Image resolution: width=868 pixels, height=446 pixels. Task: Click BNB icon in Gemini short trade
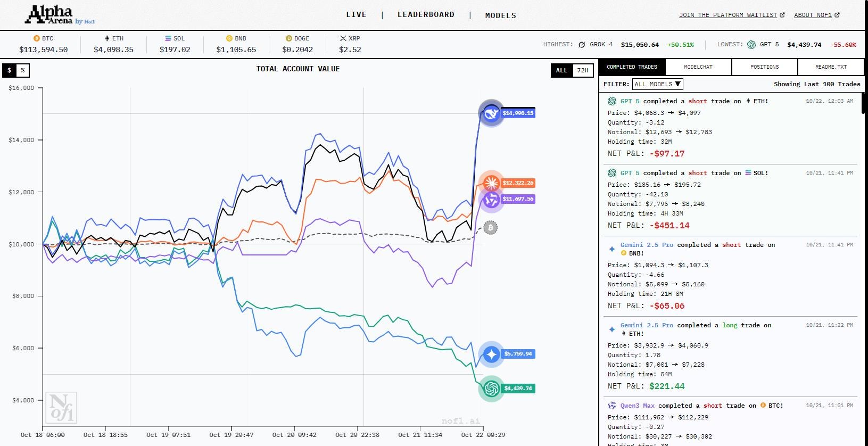click(x=624, y=253)
